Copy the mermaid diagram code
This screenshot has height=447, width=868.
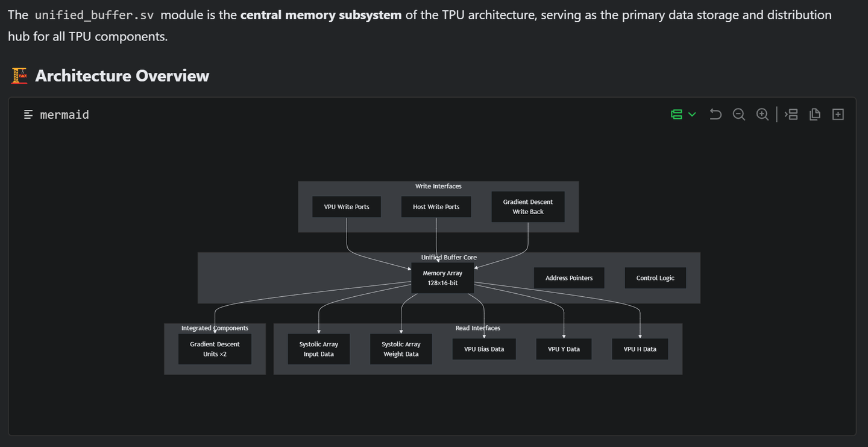(815, 115)
